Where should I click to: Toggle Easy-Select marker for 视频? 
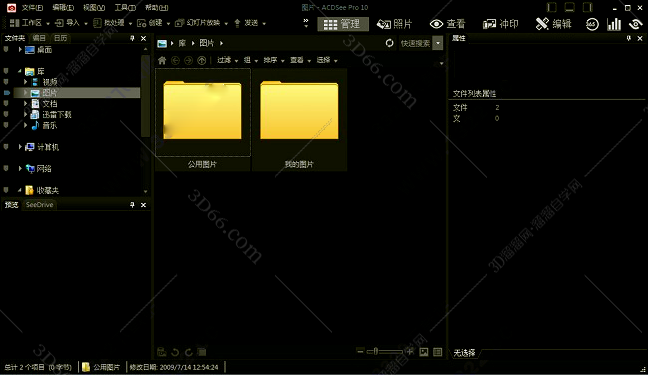pos(6,82)
